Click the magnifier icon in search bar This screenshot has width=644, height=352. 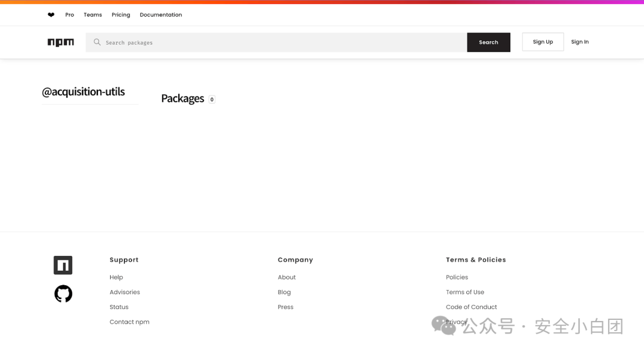pos(97,42)
